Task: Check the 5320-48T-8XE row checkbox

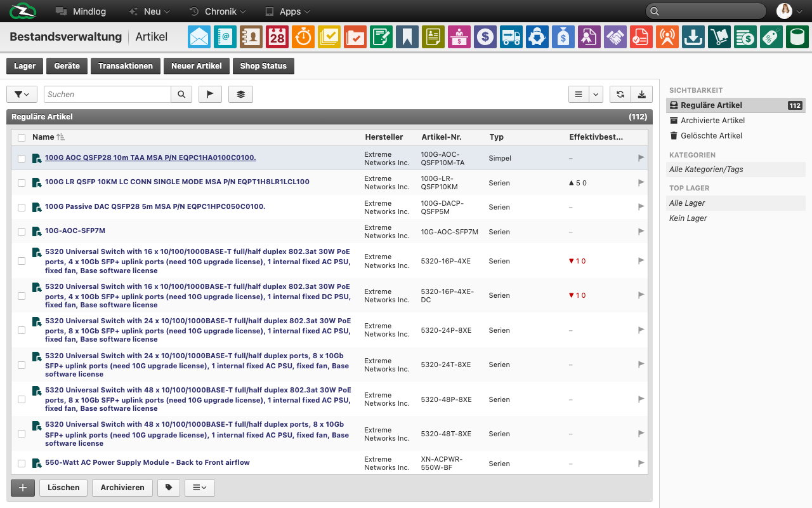Action: tap(22, 434)
